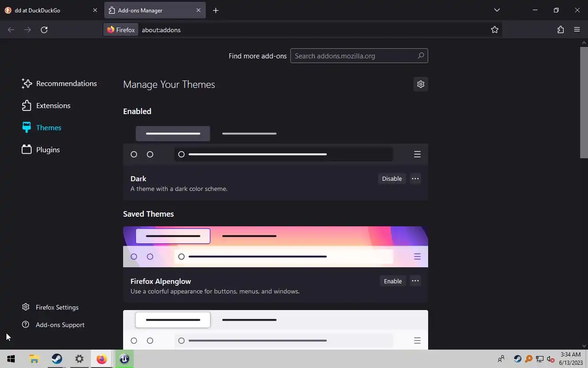
Task: Select the Add-ons Manager tab
Action: [x=155, y=10]
